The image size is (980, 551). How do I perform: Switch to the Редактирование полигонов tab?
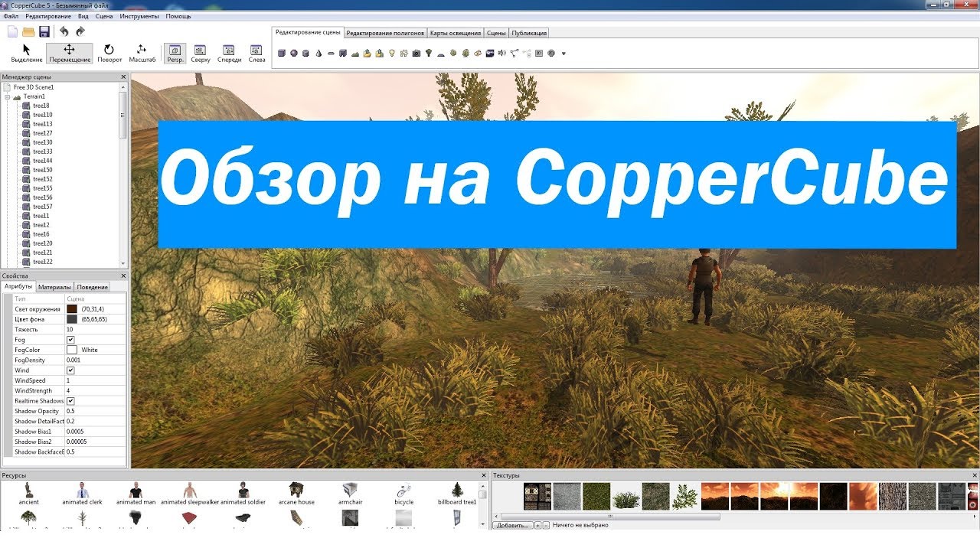click(385, 33)
